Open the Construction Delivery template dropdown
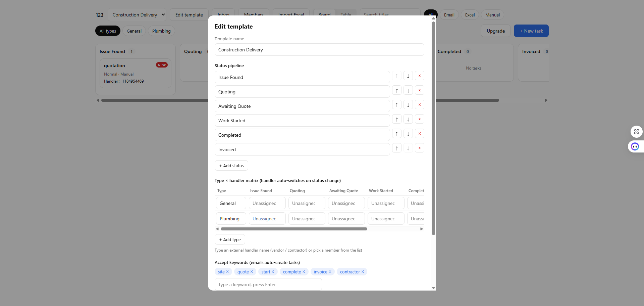The image size is (644, 306). [137, 15]
